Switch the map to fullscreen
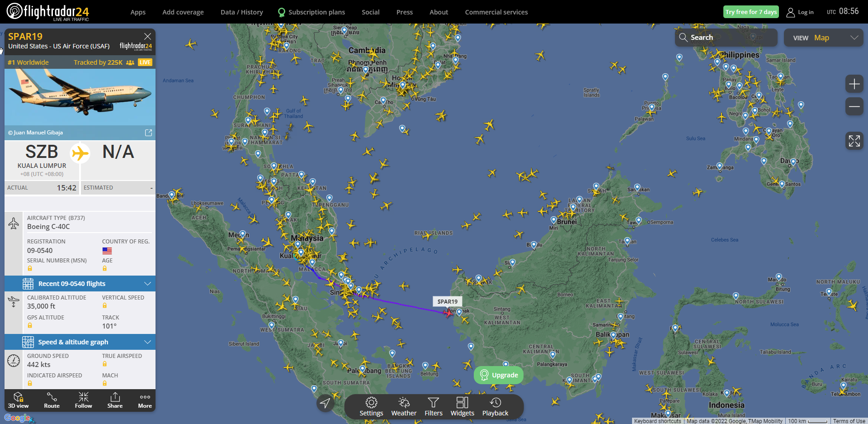Image resolution: width=868 pixels, height=424 pixels. pos(854,141)
